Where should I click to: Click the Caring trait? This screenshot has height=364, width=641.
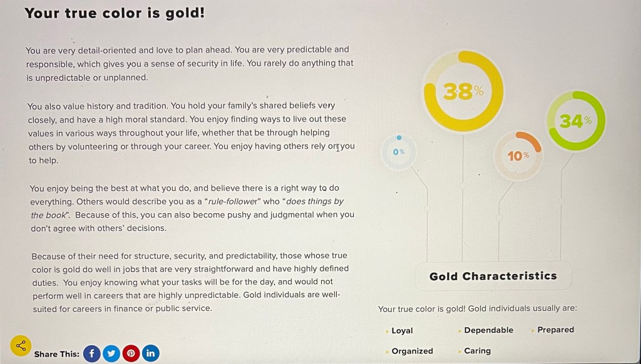[477, 351]
